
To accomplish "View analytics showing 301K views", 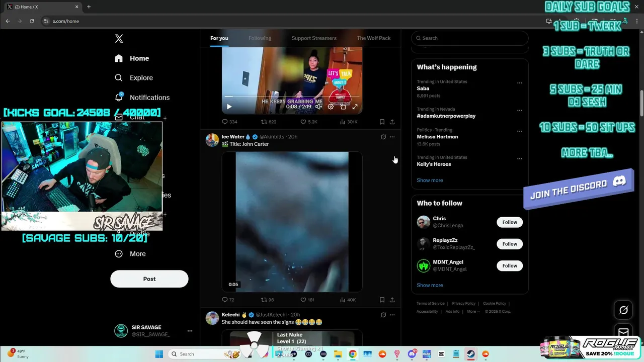I will tap(349, 122).
